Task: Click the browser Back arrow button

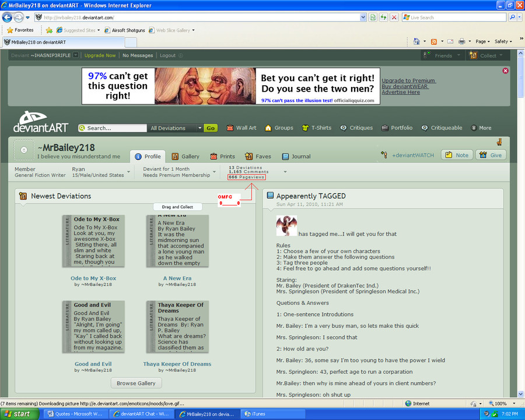Action: (x=7, y=17)
